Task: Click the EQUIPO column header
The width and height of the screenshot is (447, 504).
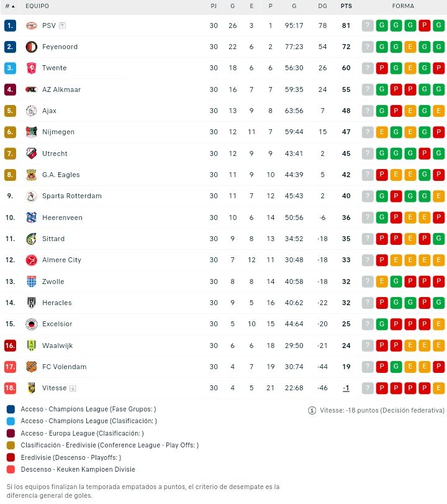Action: (x=37, y=6)
